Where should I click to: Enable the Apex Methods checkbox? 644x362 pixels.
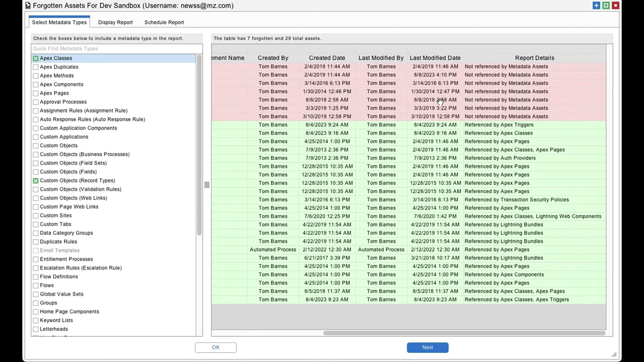(36, 76)
